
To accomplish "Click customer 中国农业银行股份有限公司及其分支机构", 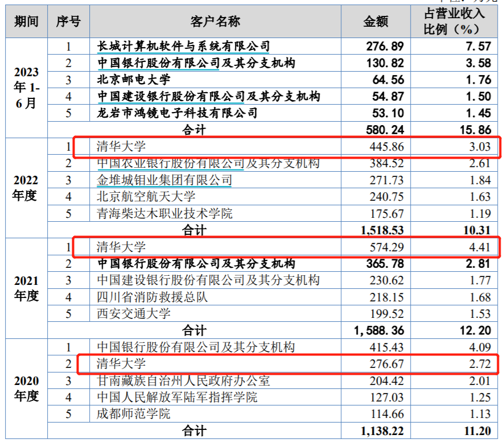I will pos(208,163).
